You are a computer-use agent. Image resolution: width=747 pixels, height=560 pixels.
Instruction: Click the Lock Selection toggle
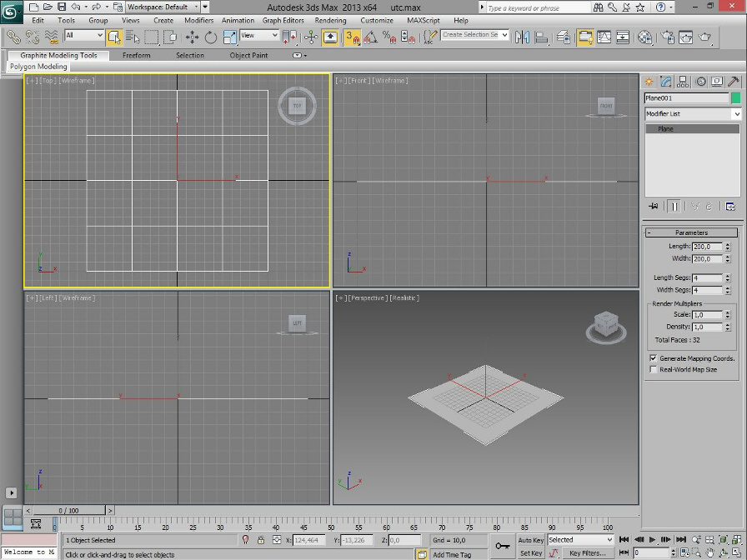point(261,540)
